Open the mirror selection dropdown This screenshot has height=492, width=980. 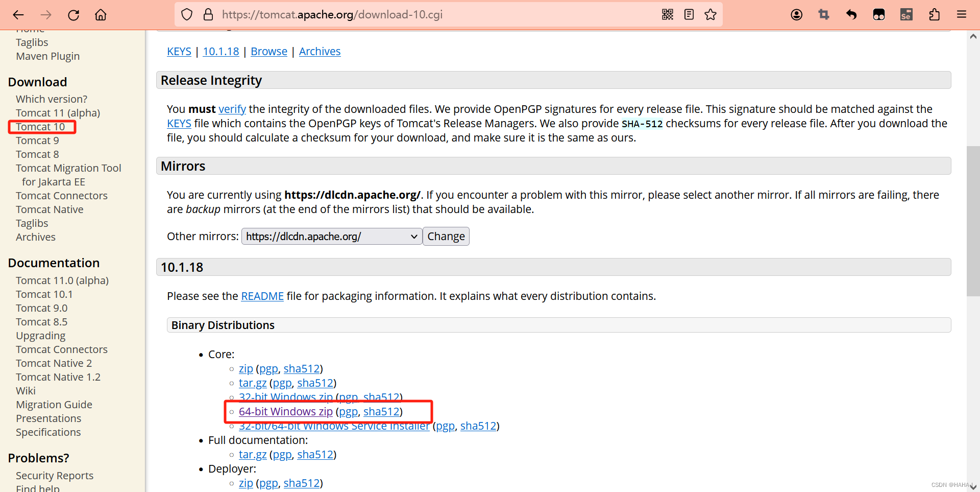click(x=332, y=237)
